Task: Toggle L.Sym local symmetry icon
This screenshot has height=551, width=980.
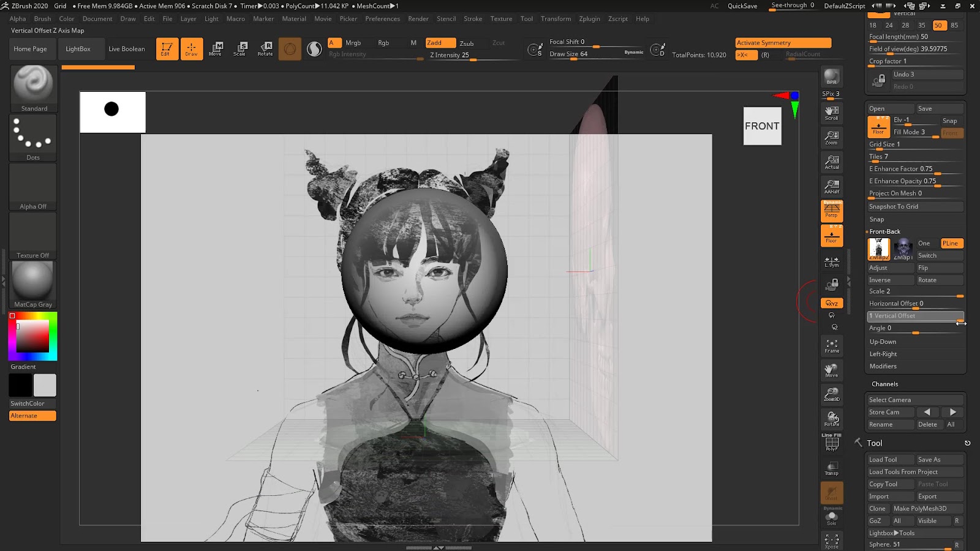Action: pyautogui.click(x=832, y=261)
